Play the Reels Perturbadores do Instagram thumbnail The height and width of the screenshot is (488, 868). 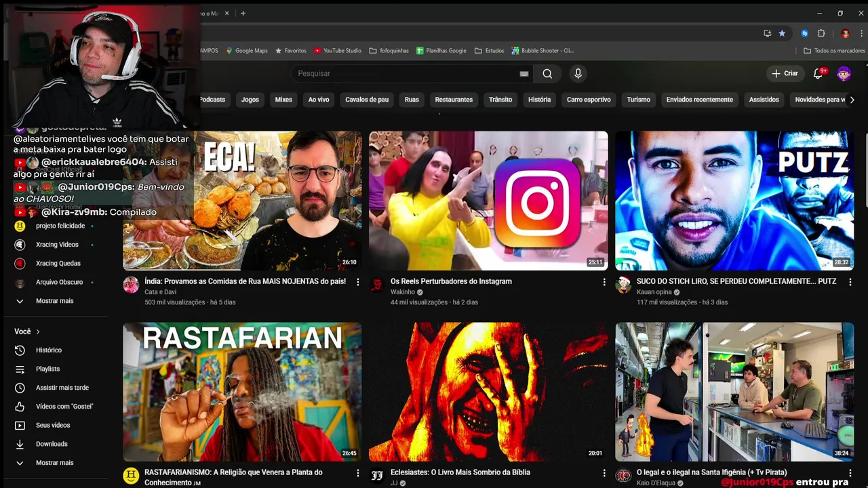point(488,201)
